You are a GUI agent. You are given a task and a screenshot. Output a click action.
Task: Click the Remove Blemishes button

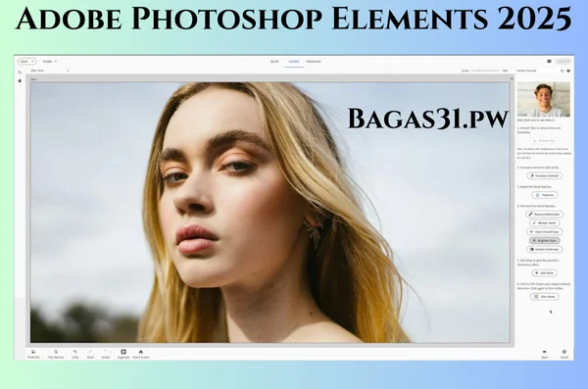point(545,215)
